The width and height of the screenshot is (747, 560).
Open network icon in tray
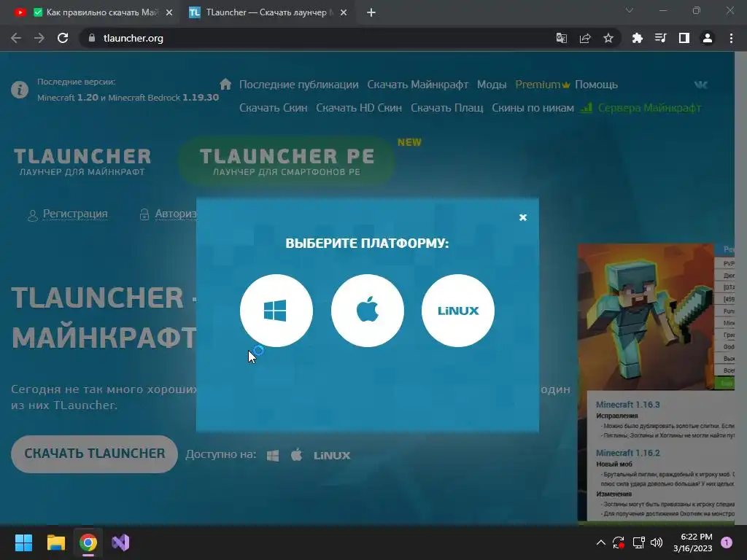(x=638, y=542)
